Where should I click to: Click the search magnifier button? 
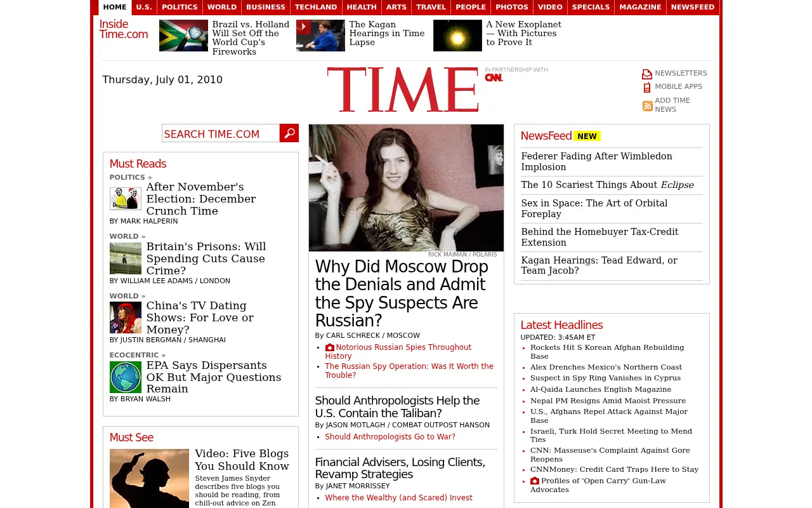coord(289,133)
